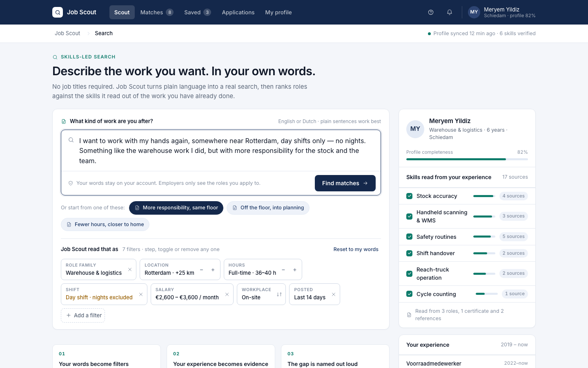Screen dimensions: 588x368
Task: Uncheck the Cycle counting skill
Action: point(410,294)
